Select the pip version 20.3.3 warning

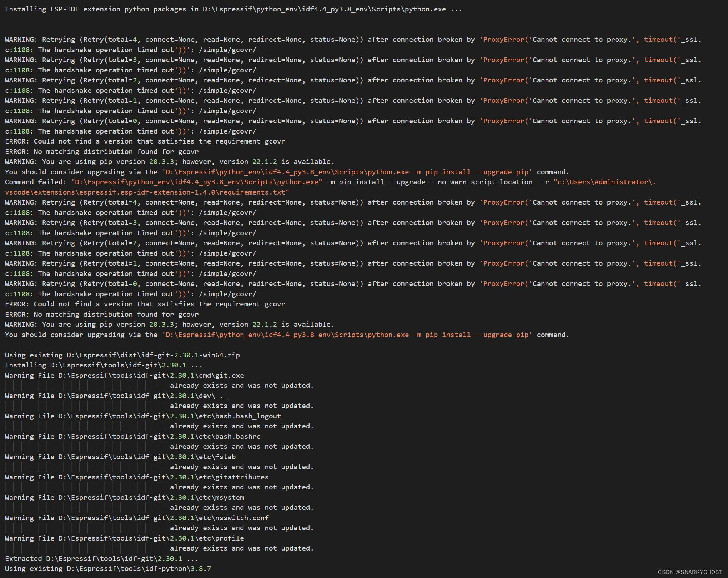pos(169,161)
